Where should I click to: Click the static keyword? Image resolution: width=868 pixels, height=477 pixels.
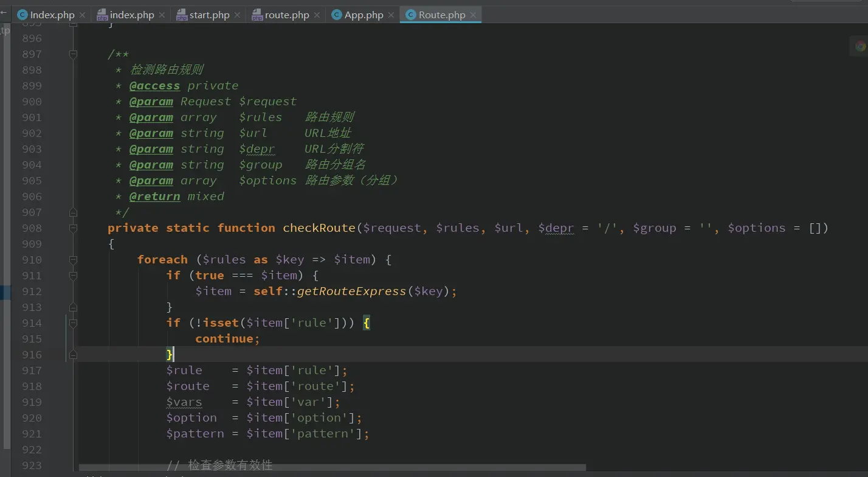pos(188,228)
